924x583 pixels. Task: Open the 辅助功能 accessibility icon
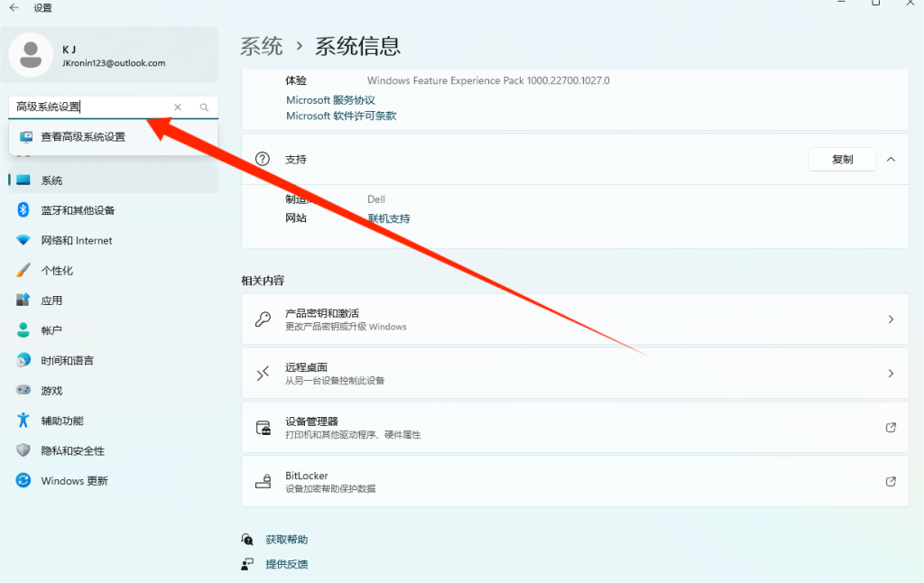click(x=23, y=421)
